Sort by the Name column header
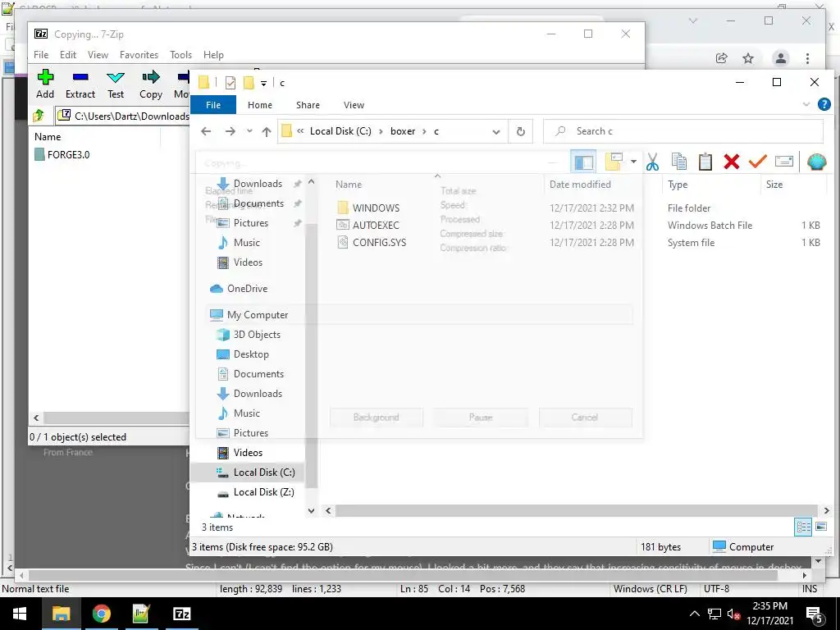This screenshot has width=840, height=630. coord(349,185)
